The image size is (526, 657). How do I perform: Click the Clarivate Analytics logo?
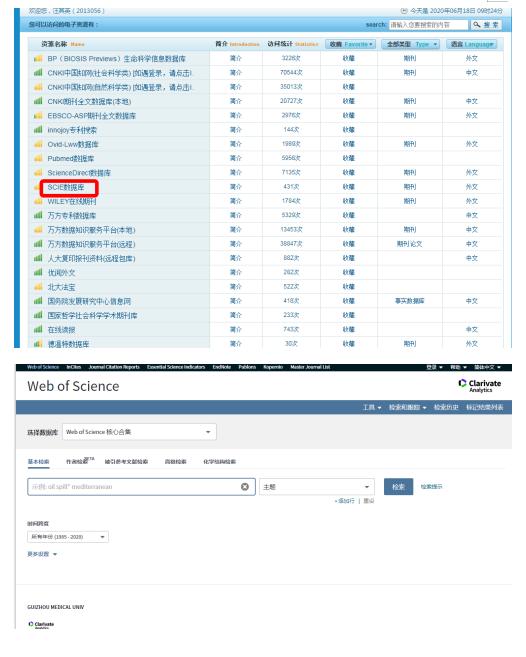479,385
